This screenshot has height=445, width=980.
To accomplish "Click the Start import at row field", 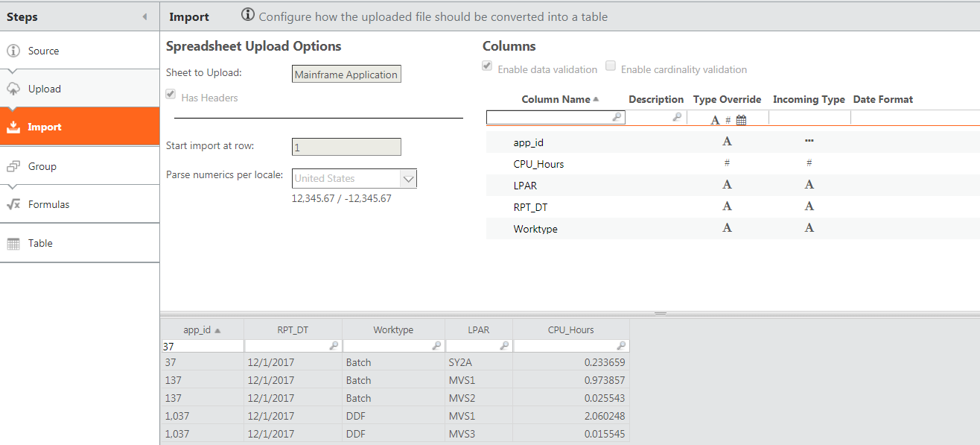I will click(x=346, y=147).
